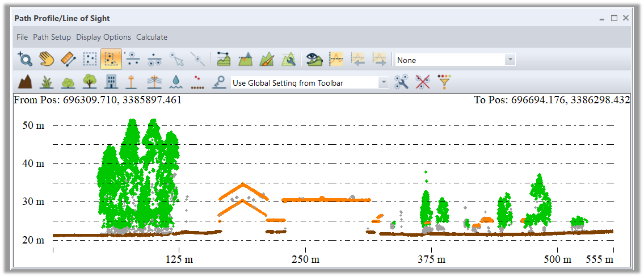Viewport: 644px width, 277px height.
Task: Toggle the highlighted profile point selection tool
Action: pyautogui.click(x=111, y=59)
